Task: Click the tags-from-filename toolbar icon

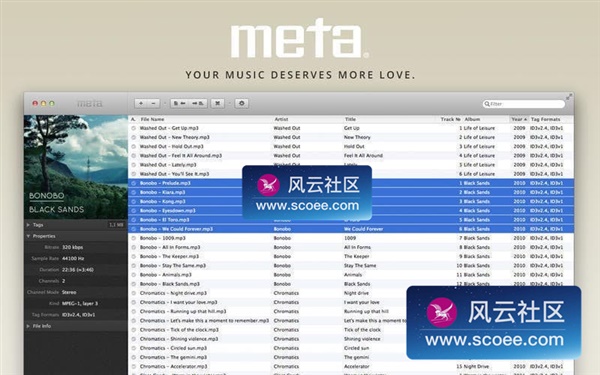Action: point(179,103)
